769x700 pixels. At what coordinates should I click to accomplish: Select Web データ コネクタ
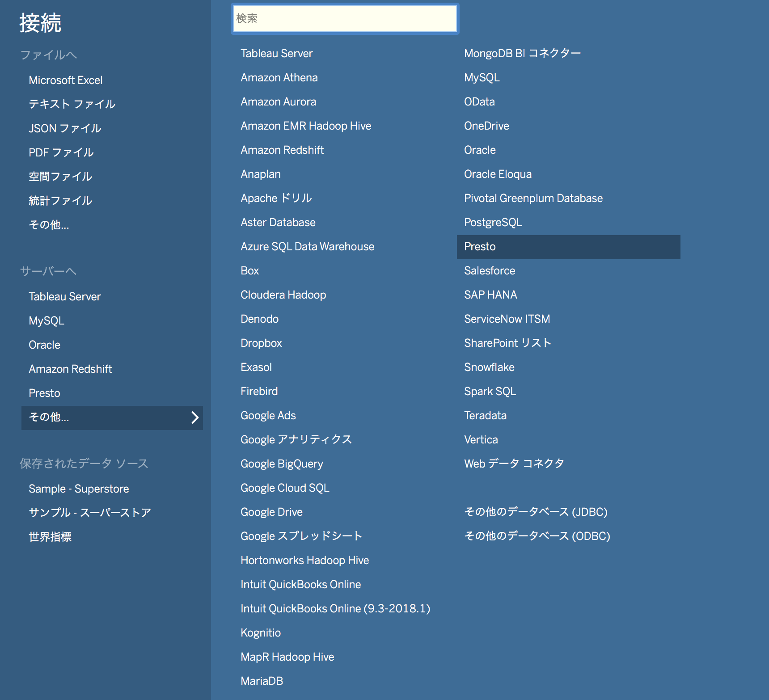(x=514, y=464)
